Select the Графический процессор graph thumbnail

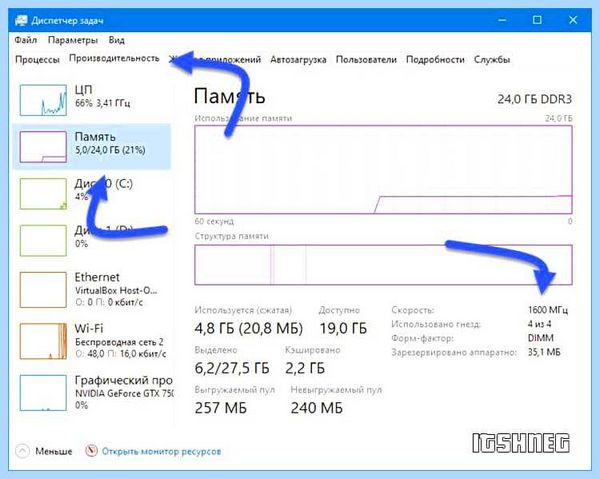[x=43, y=393]
